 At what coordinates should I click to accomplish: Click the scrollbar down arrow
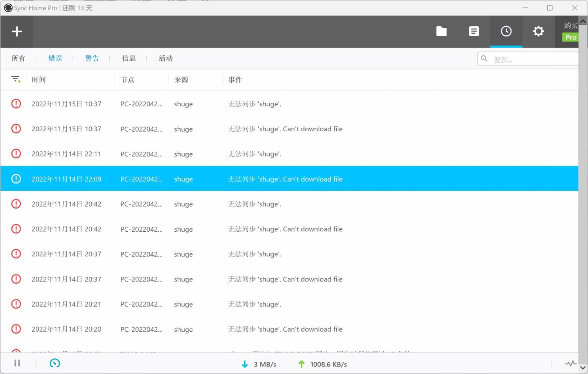[583, 368]
